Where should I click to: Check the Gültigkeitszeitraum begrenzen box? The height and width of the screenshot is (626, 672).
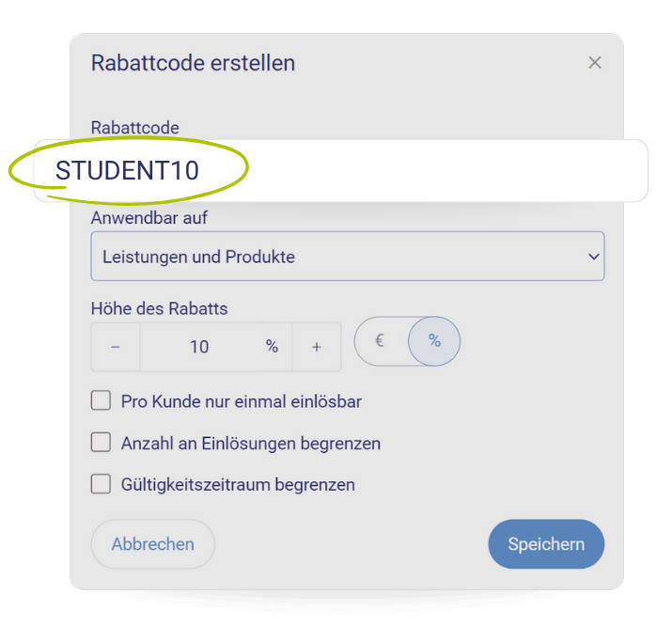tap(101, 484)
